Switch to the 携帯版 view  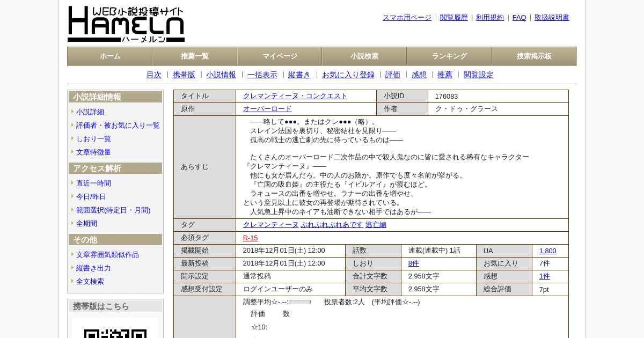pyautogui.click(x=184, y=75)
